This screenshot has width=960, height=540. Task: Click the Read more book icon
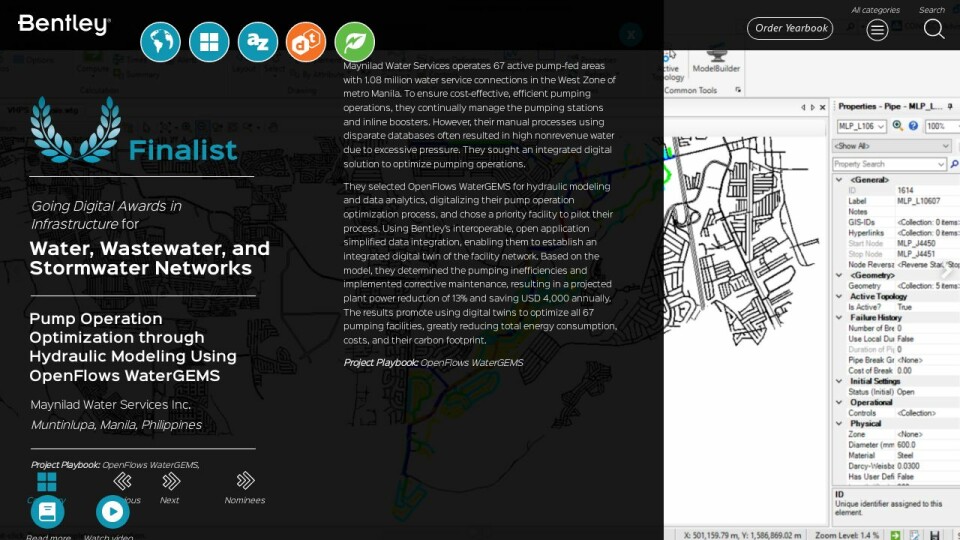pos(48,512)
